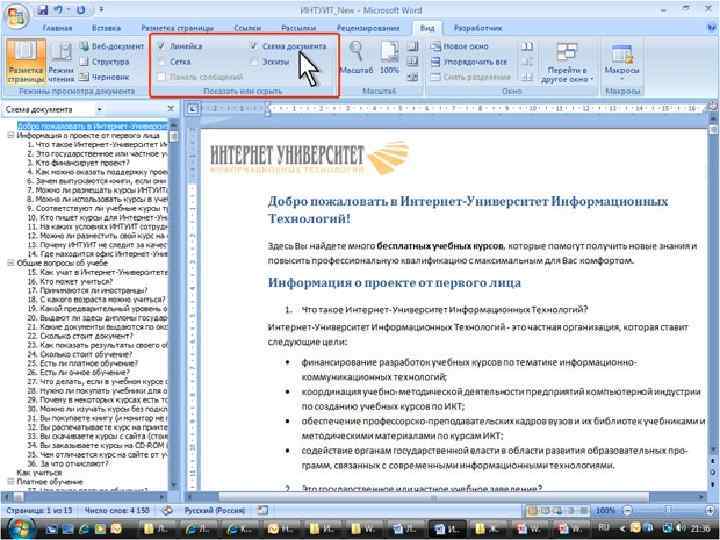The image size is (720, 540).
Task: Close the Схема документа pane
Action: pyautogui.click(x=171, y=109)
